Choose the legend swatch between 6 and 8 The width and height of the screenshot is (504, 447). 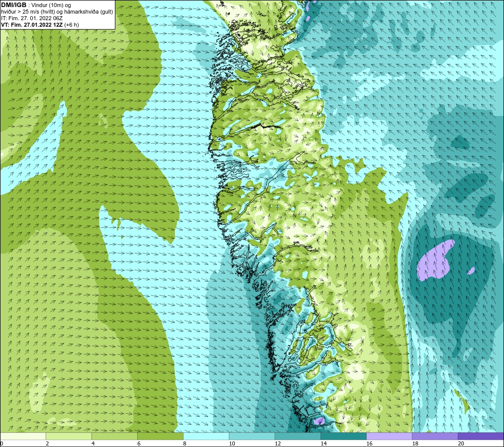[x=160, y=436]
